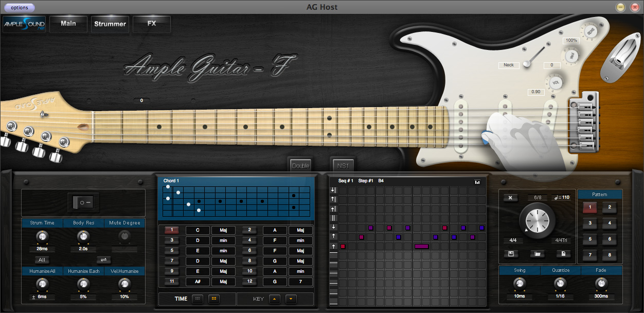
Task: Shift the key up with the up arrow
Action: 275,299
